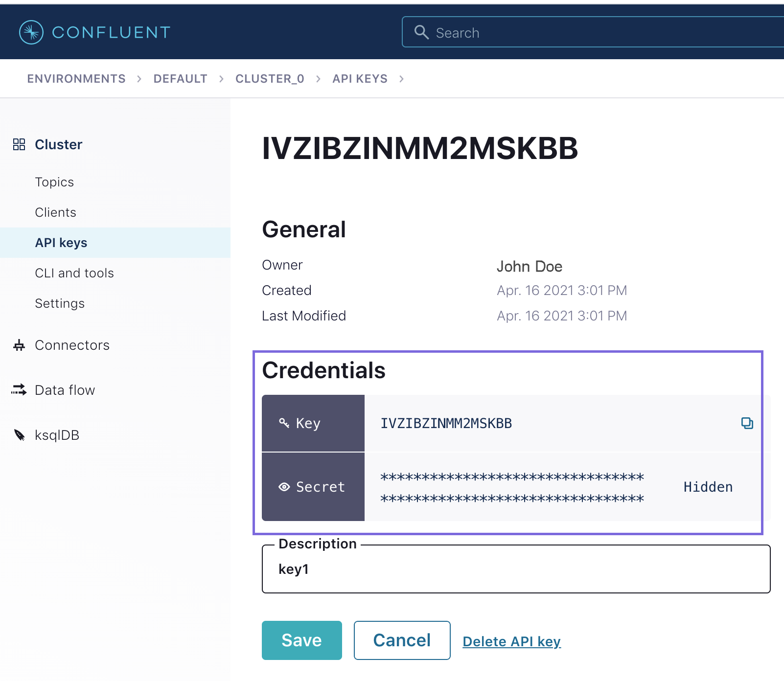Select CLI and tools menu item
The image size is (784, 681).
(x=74, y=273)
